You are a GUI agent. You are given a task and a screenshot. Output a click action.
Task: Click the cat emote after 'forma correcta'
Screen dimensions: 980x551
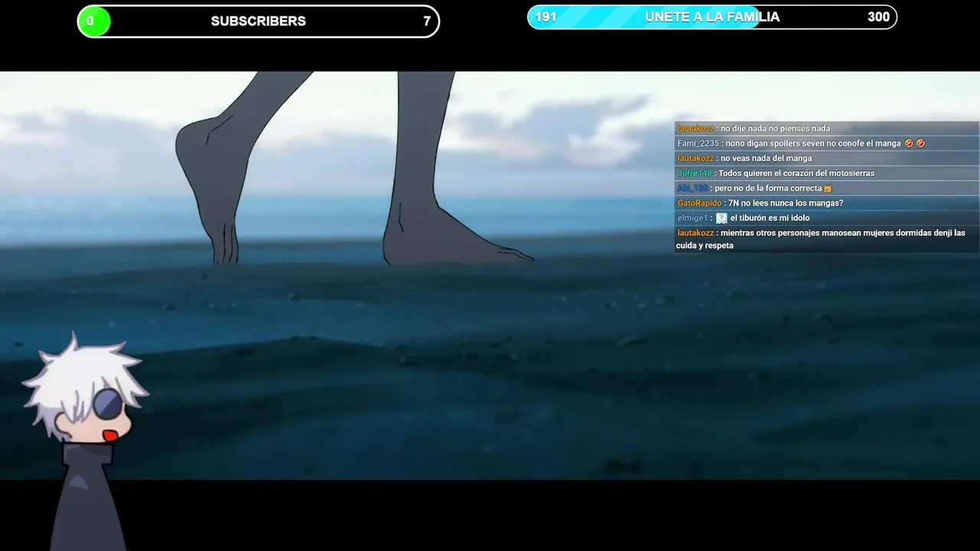pyautogui.click(x=828, y=188)
